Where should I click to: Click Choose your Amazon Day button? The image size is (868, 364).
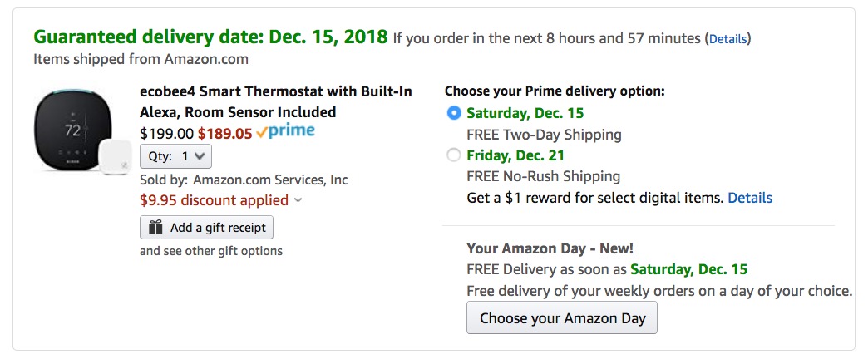[x=562, y=317]
